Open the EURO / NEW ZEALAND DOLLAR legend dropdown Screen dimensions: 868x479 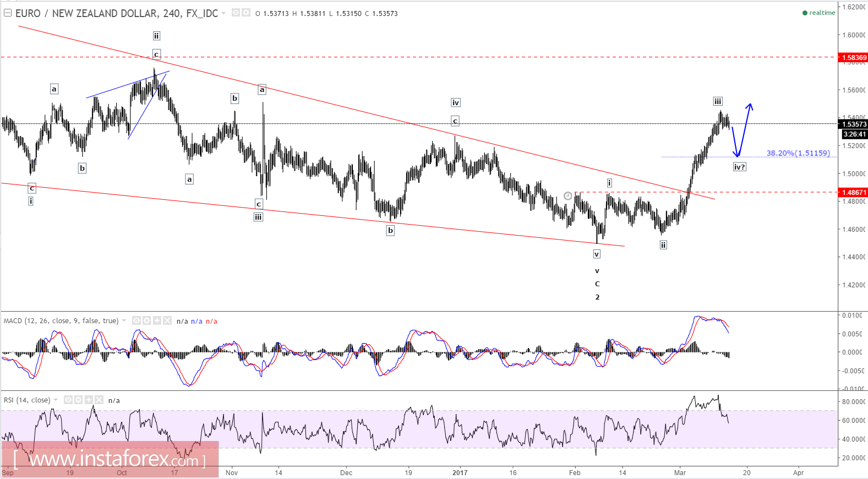click(x=223, y=13)
